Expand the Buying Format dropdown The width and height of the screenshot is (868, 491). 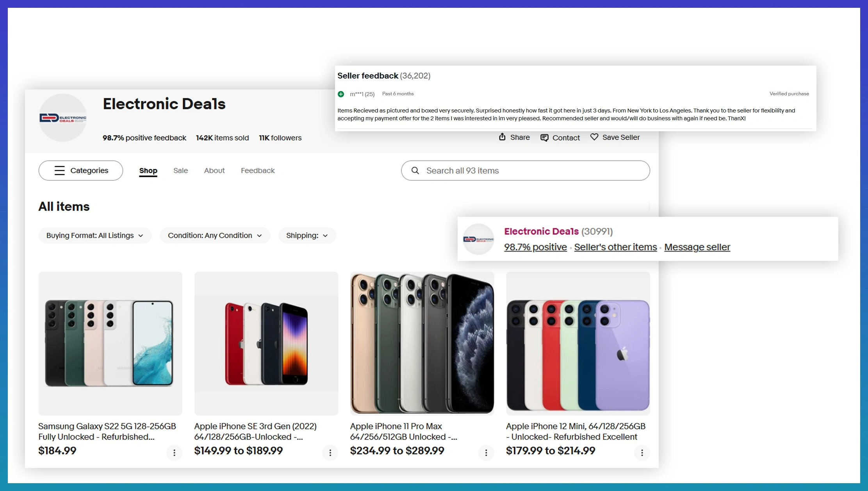click(94, 236)
